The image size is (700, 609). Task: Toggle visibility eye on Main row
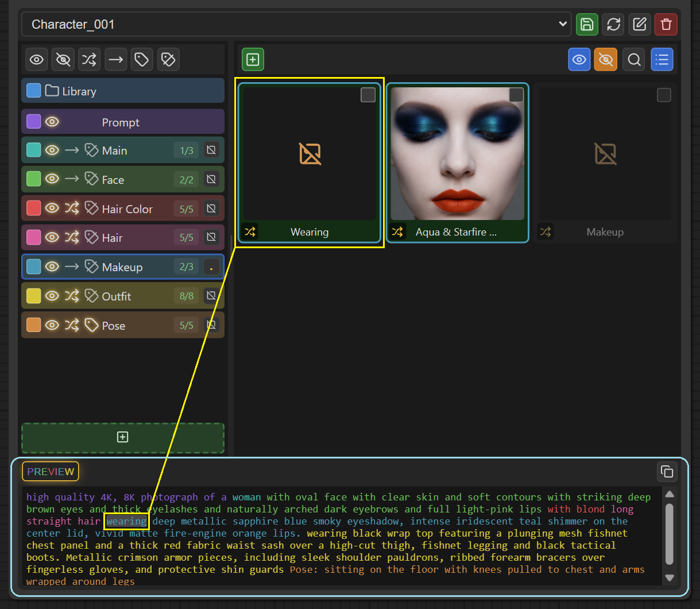point(52,151)
